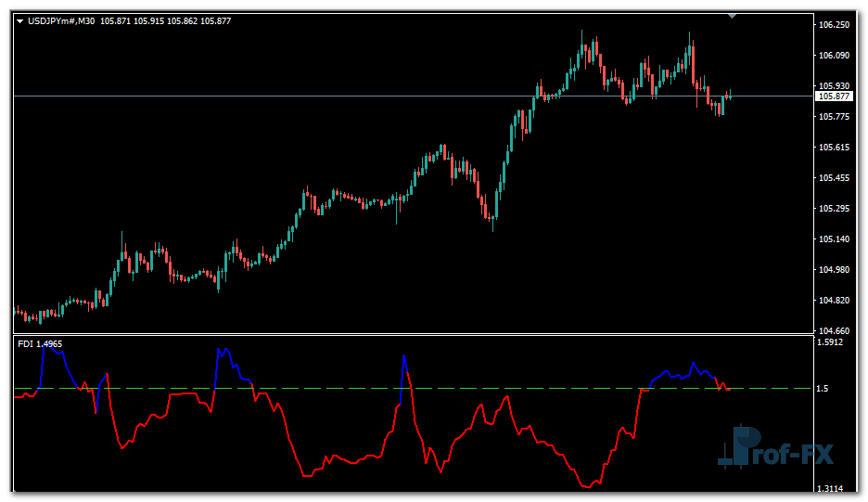Click the 105.775 price axis label

[x=834, y=117]
